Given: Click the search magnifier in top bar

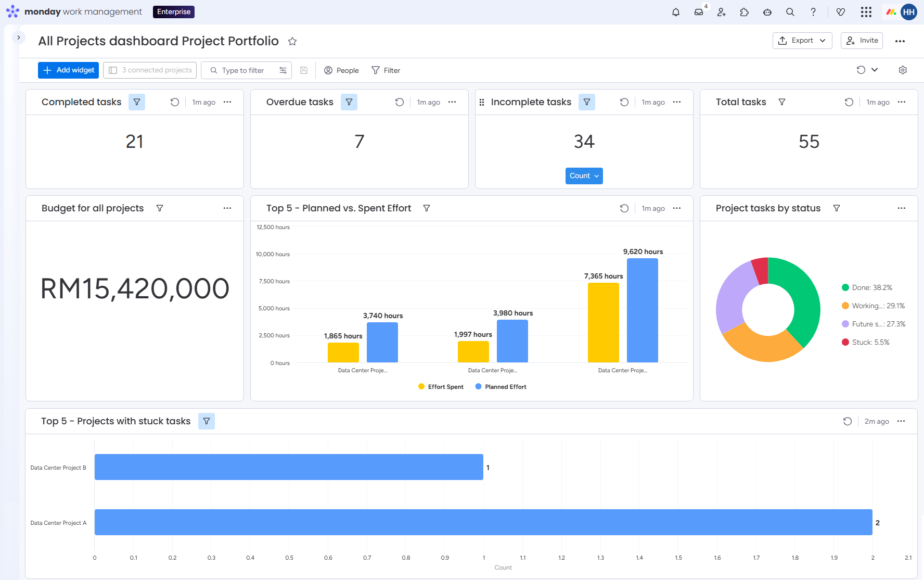Looking at the screenshot, I should [x=790, y=12].
